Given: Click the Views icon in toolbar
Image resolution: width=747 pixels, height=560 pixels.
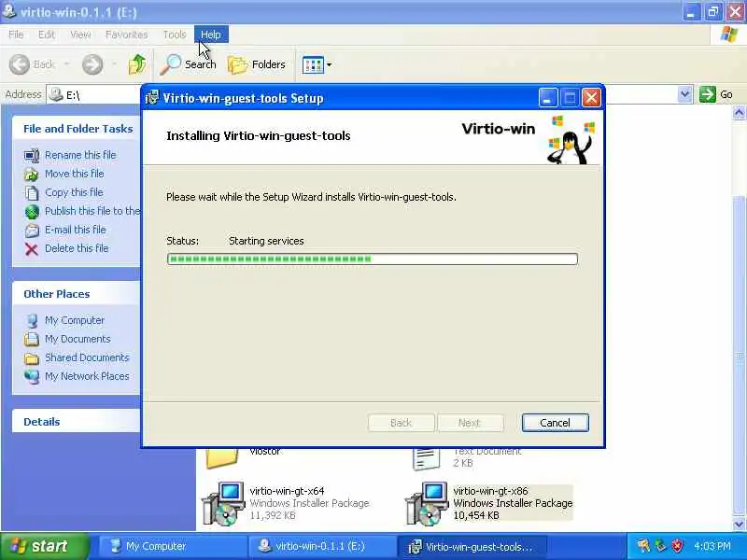Looking at the screenshot, I should pyautogui.click(x=313, y=64).
